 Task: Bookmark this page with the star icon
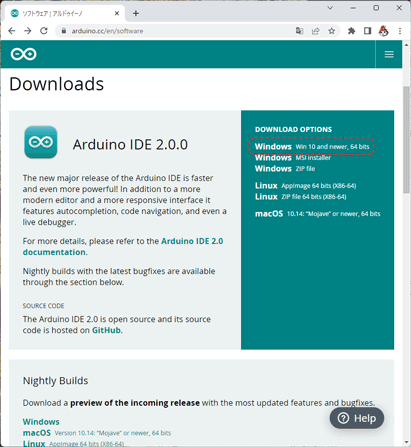coord(331,31)
